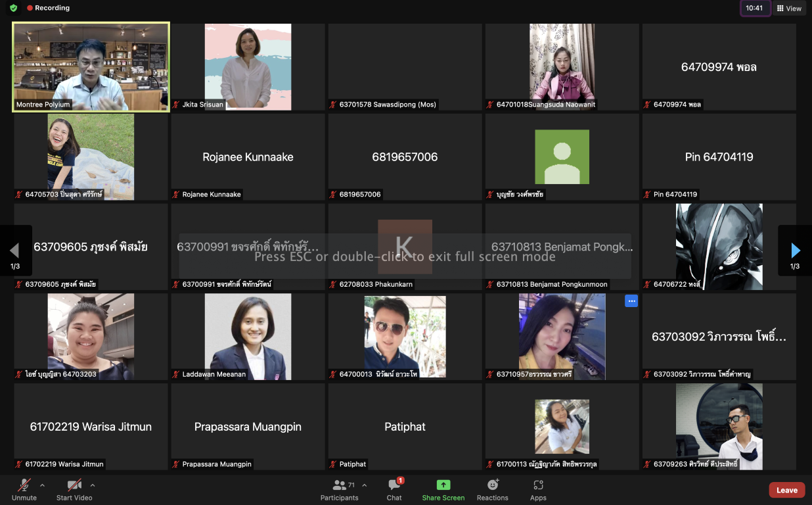The height and width of the screenshot is (505, 812).
Task: Click the '63701578 Sawasdipong (Mos)' name label
Action: pyautogui.click(x=388, y=105)
